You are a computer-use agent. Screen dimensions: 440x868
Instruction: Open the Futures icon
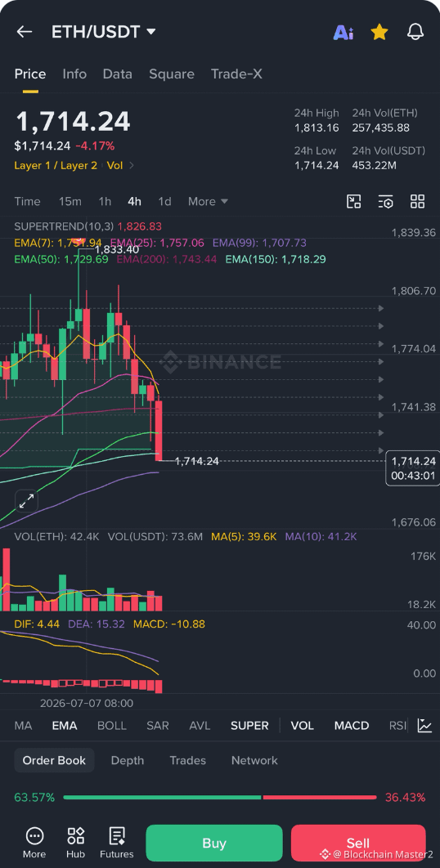[x=117, y=843]
